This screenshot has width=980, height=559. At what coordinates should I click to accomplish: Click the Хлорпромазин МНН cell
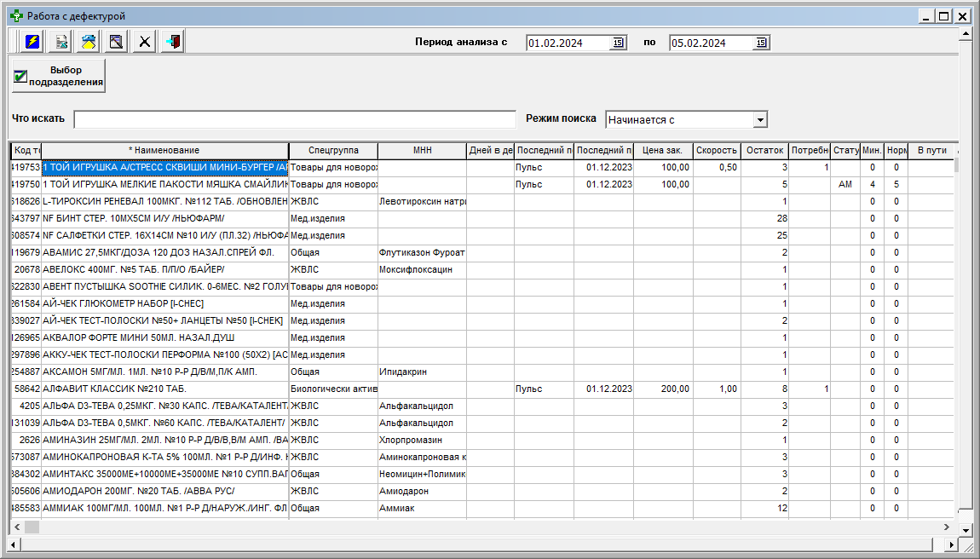pos(422,441)
